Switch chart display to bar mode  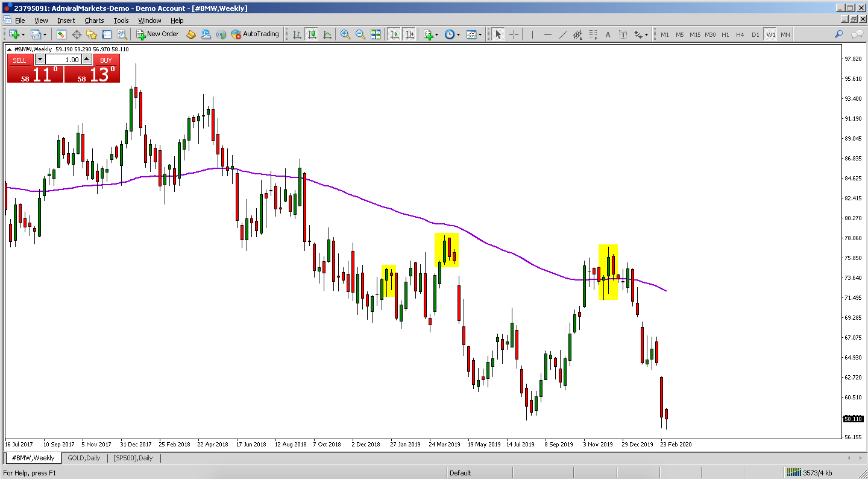[x=296, y=34]
